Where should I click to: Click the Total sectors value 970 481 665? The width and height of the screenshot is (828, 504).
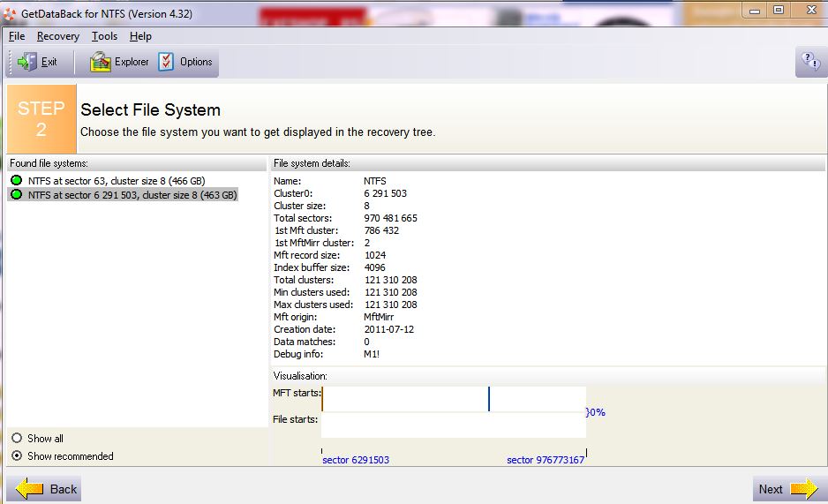pyautogui.click(x=390, y=218)
